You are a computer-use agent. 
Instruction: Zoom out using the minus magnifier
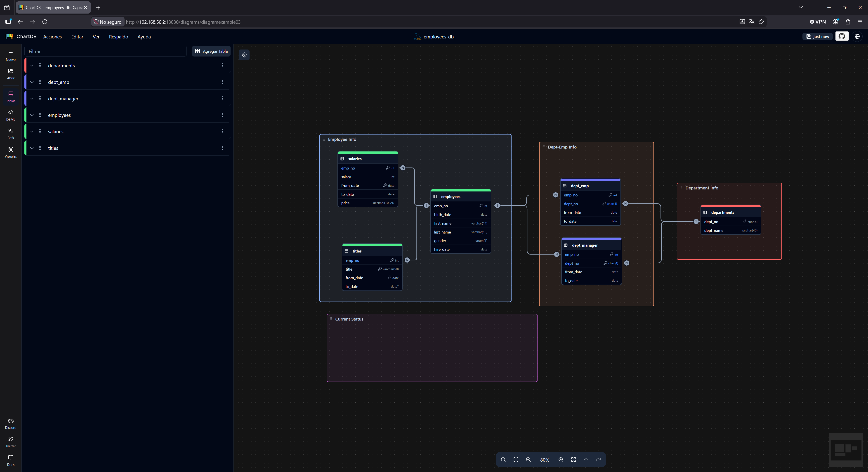tap(528, 460)
